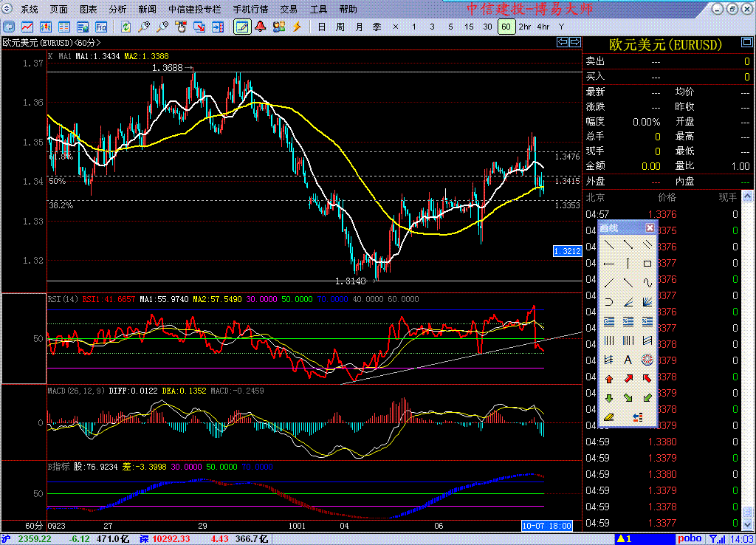Select the sine wave curve tool
The height and width of the screenshot is (545, 756).
[647, 282]
